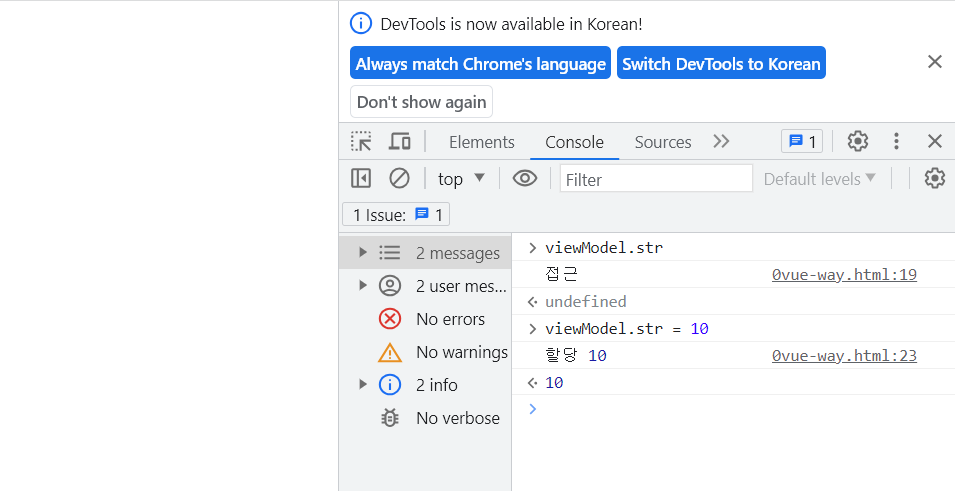Close the DevTools panel

click(x=935, y=141)
